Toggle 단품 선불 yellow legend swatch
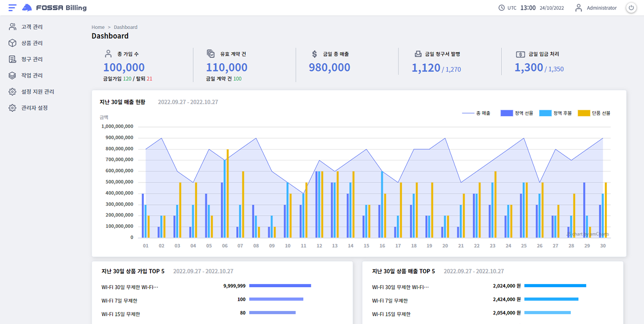 (583, 113)
